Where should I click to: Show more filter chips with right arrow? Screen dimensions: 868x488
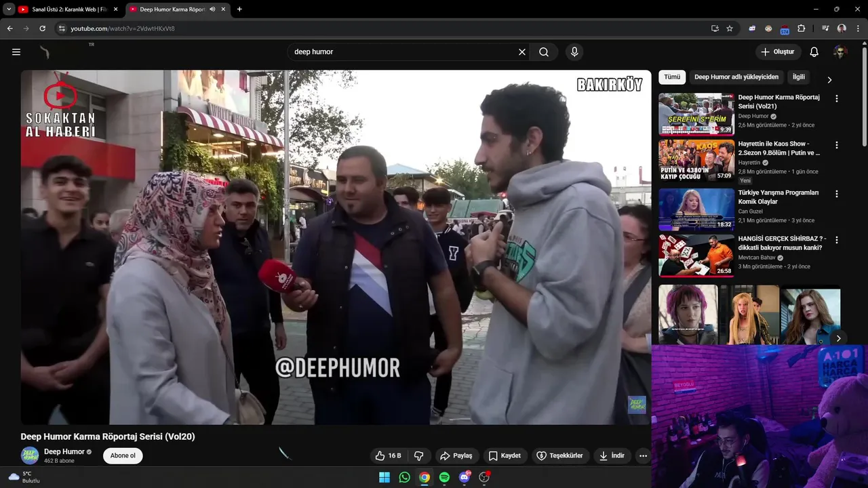click(829, 80)
